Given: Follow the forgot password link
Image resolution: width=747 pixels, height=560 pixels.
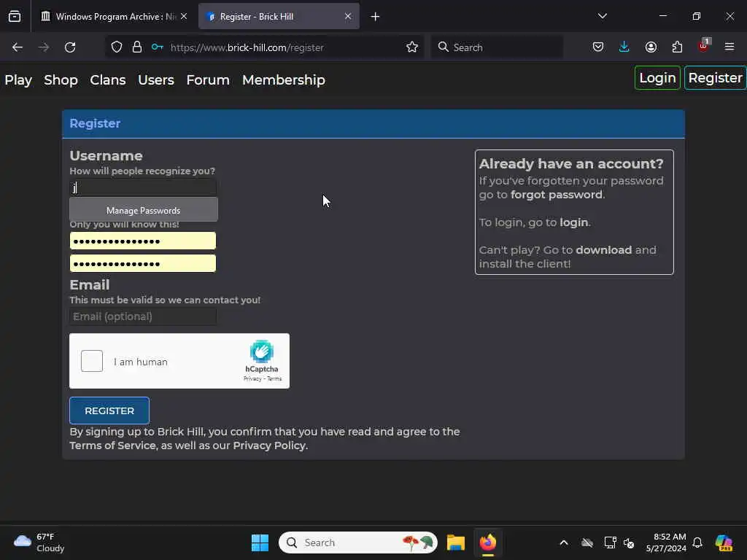Looking at the screenshot, I should [x=557, y=195].
